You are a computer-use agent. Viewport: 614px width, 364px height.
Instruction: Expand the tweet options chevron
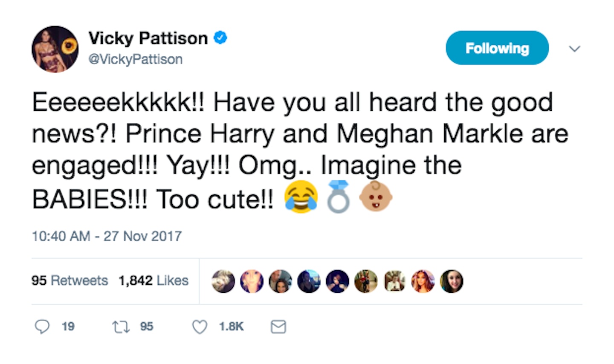click(x=575, y=49)
